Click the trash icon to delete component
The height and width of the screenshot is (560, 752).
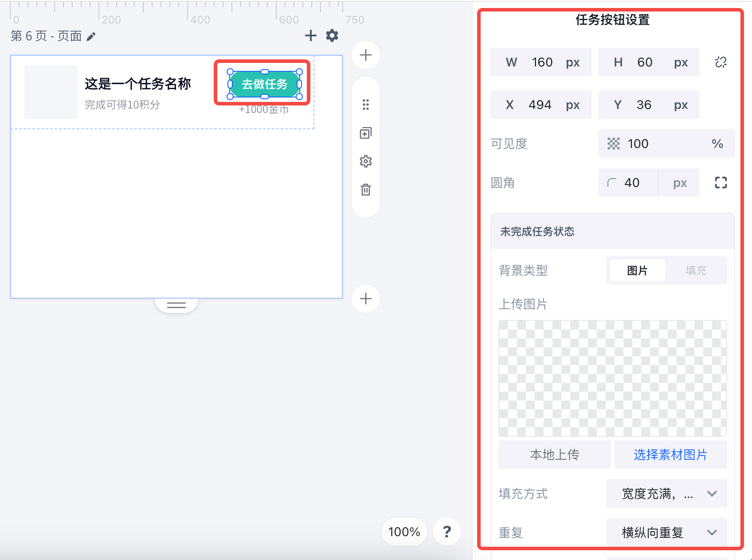coord(366,190)
